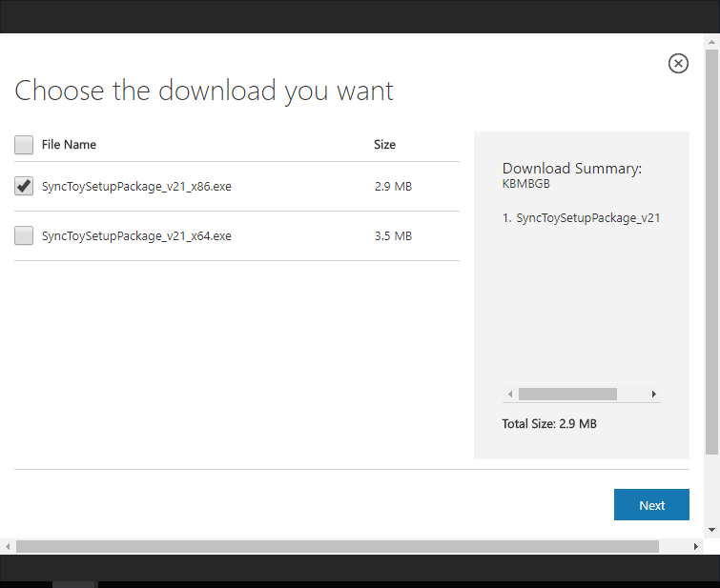Click the Download Summary horizontal scrollbar thumb
This screenshot has height=588, width=720.
click(567, 394)
